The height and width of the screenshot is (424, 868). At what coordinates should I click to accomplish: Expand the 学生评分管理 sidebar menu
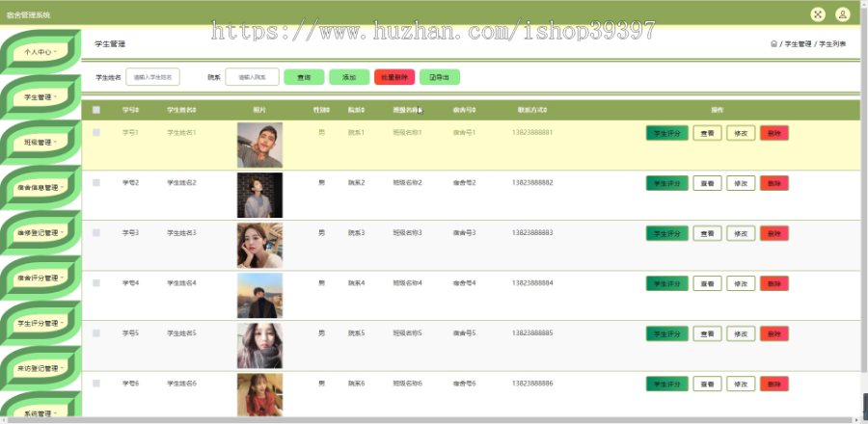coord(41,323)
